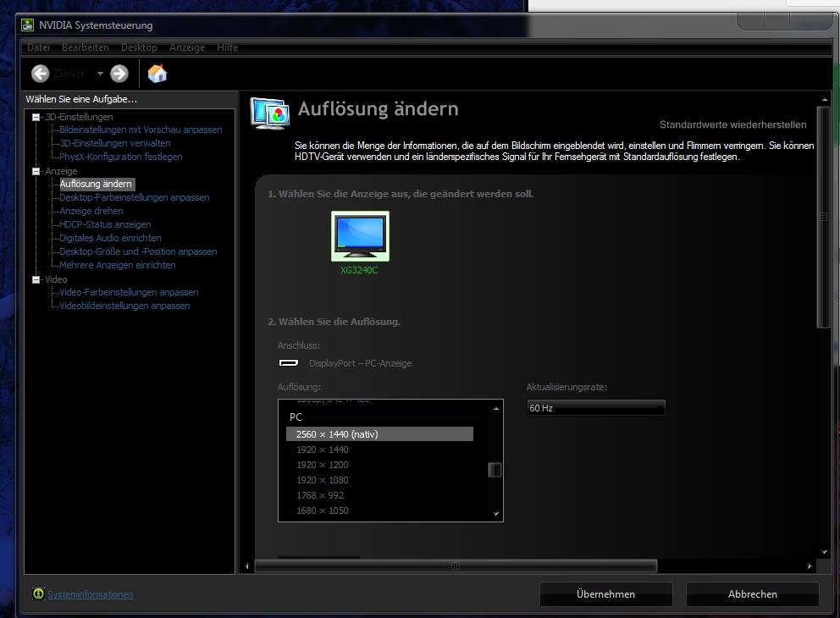Click resolution list scroll up arrow
Viewport: 840px width, 618px height.
495,409
